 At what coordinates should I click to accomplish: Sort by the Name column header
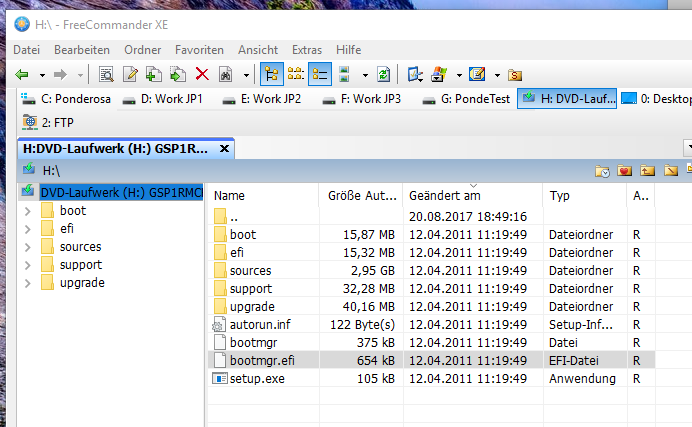(263, 195)
